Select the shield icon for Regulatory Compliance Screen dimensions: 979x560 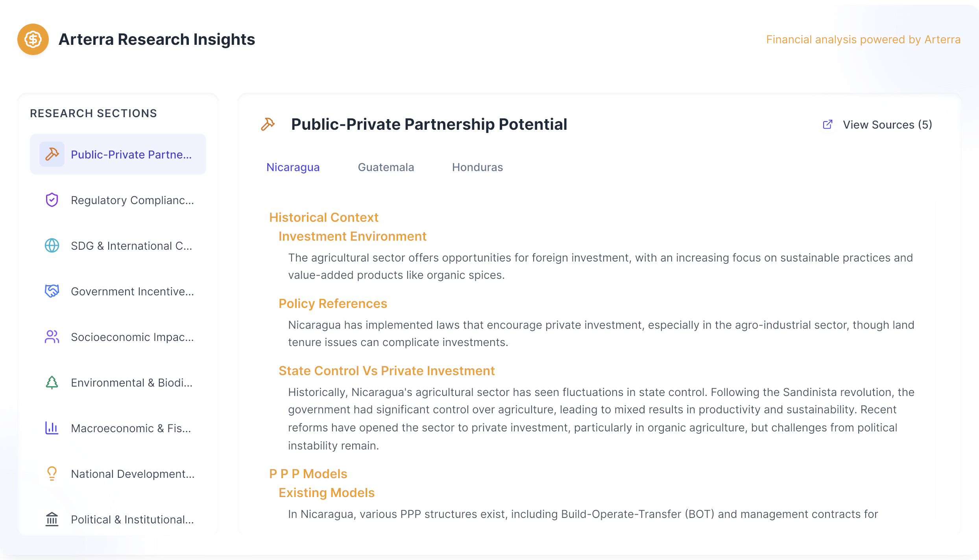coord(52,200)
